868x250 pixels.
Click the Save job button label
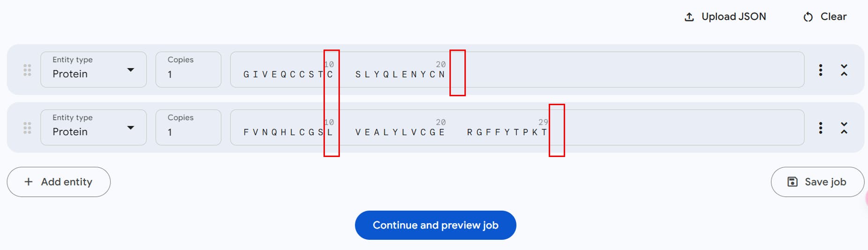[x=825, y=182]
